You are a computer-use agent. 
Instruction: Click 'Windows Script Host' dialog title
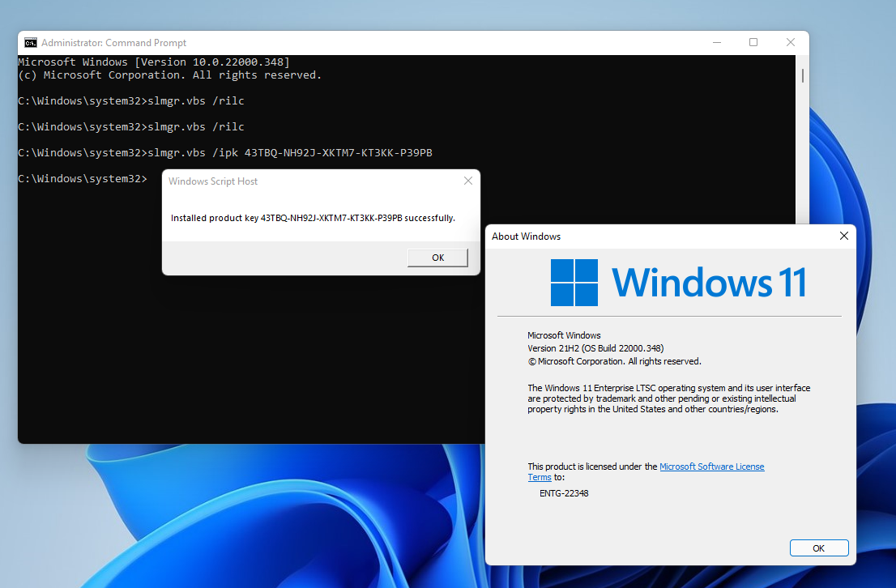[212, 181]
